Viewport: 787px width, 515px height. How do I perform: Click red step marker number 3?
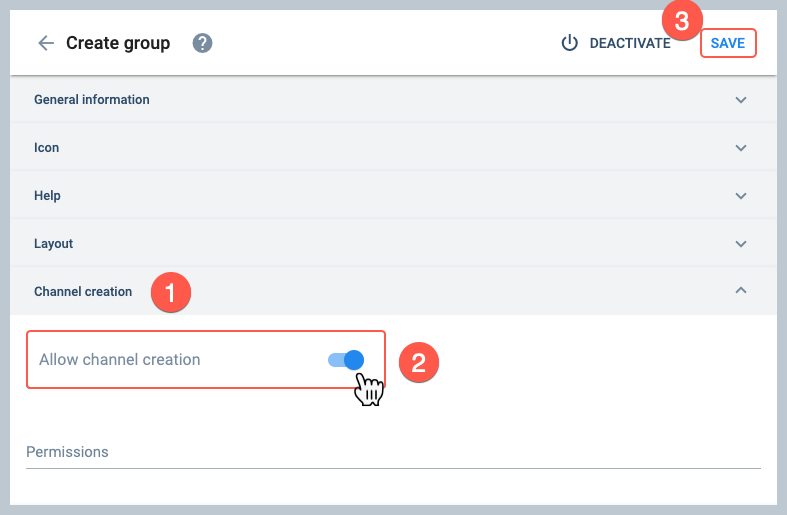coord(682,21)
